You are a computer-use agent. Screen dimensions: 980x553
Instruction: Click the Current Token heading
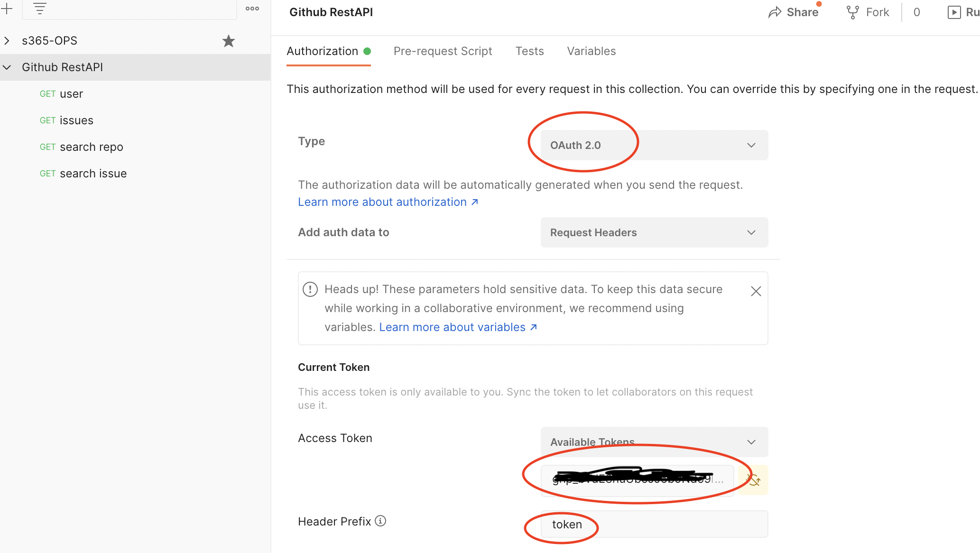pos(333,367)
